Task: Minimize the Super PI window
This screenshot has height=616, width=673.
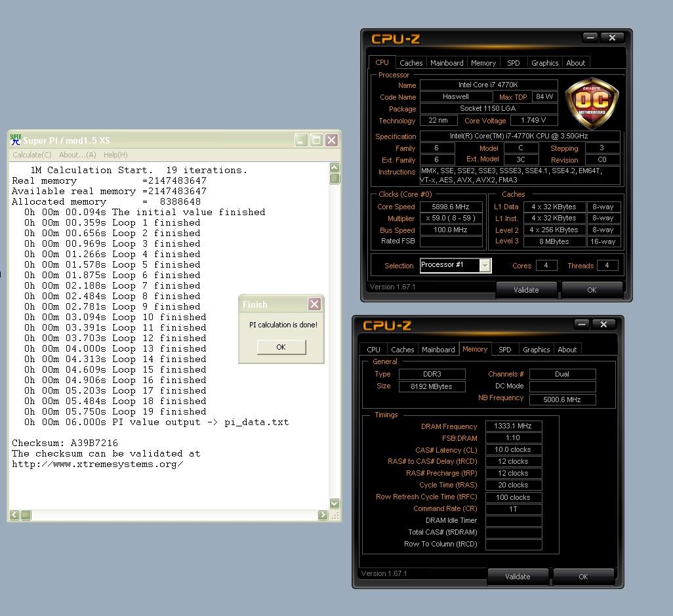Action: click(x=301, y=140)
